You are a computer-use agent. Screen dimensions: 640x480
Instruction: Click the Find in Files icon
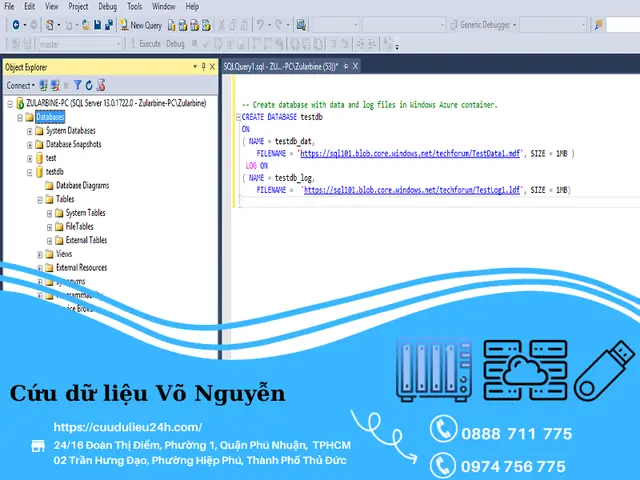598,25
